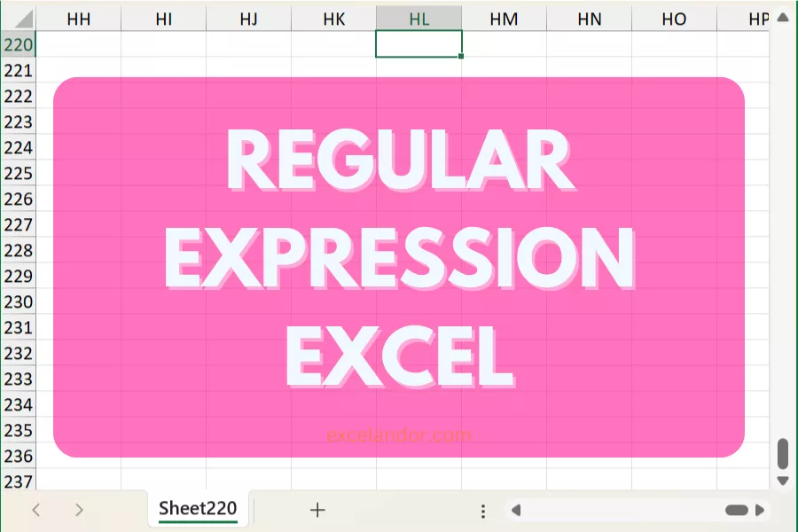Click the down arrow of vertical scrollbar
The image size is (798, 532).
(783, 480)
